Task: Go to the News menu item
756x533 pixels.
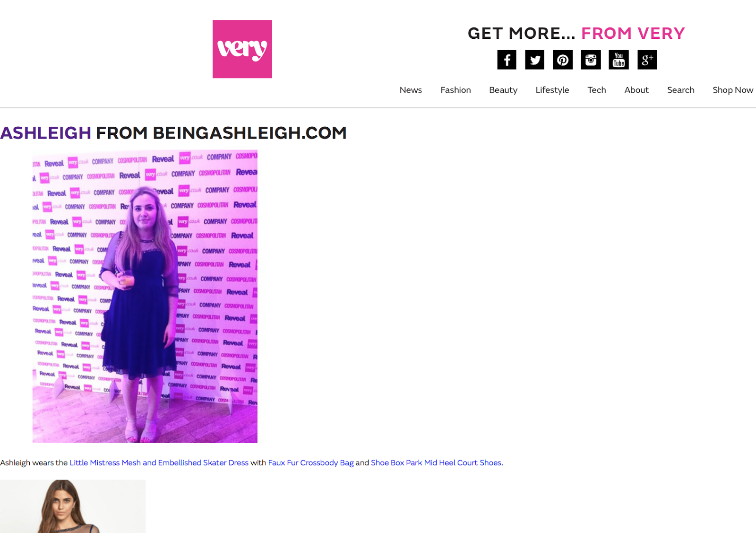Action: point(411,90)
